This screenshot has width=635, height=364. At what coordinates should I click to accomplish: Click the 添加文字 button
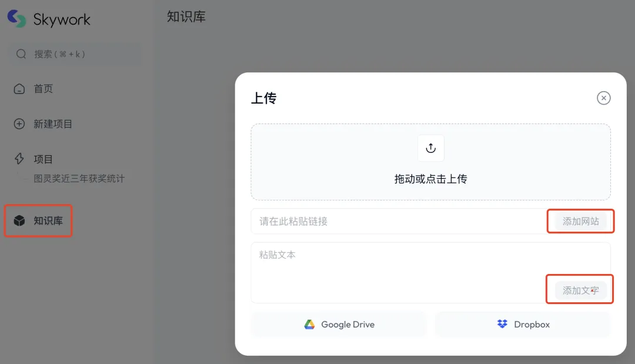tap(579, 289)
